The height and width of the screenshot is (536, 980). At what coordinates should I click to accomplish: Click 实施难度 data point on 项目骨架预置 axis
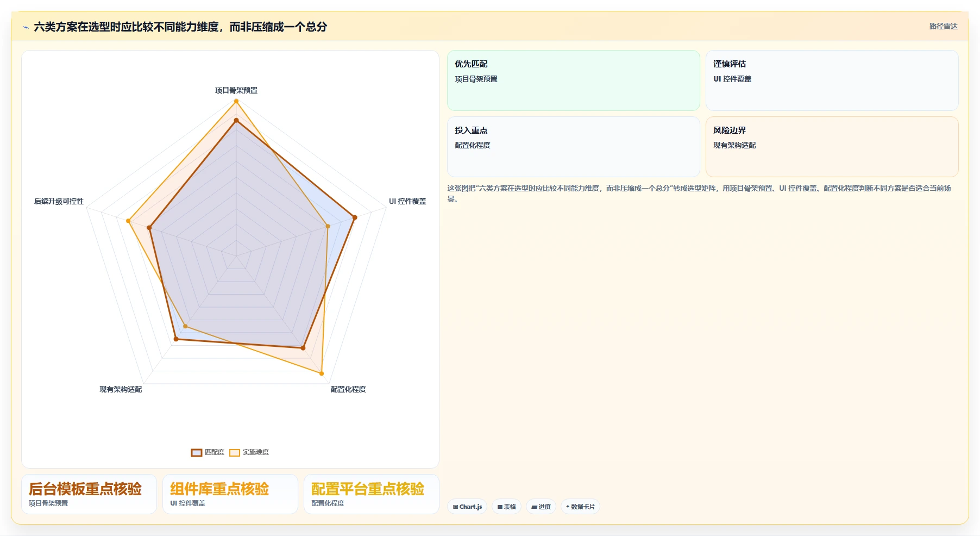click(x=236, y=101)
